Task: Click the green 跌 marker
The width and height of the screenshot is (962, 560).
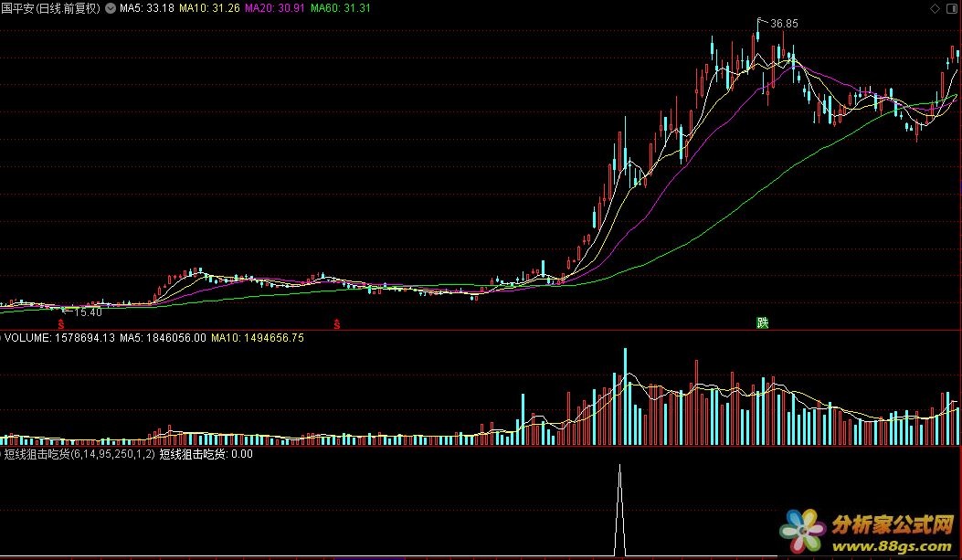Action: (763, 323)
